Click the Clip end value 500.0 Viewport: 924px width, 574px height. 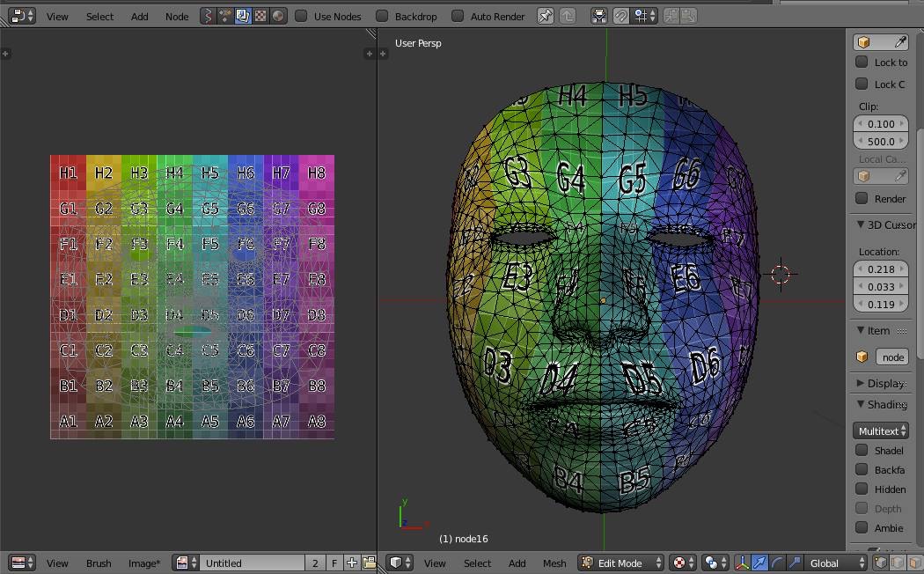coord(881,142)
